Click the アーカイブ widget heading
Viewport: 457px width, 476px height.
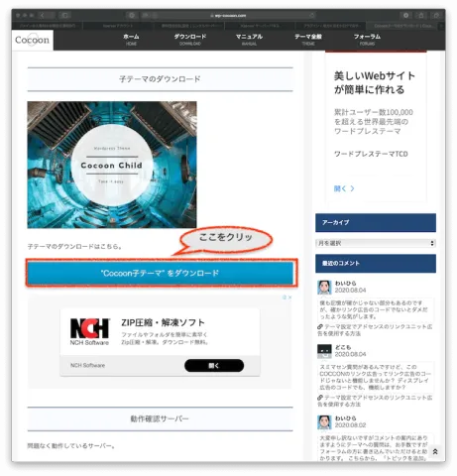click(x=376, y=223)
